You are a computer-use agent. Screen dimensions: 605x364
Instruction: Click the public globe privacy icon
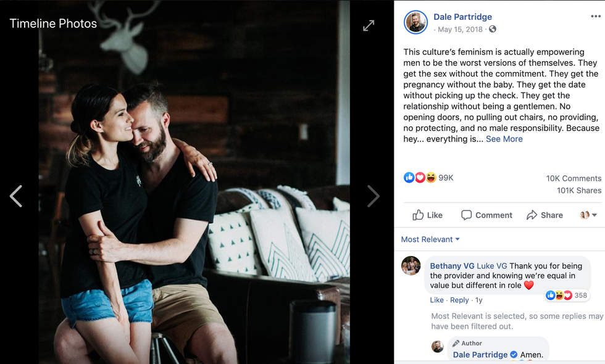[x=493, y=29]
